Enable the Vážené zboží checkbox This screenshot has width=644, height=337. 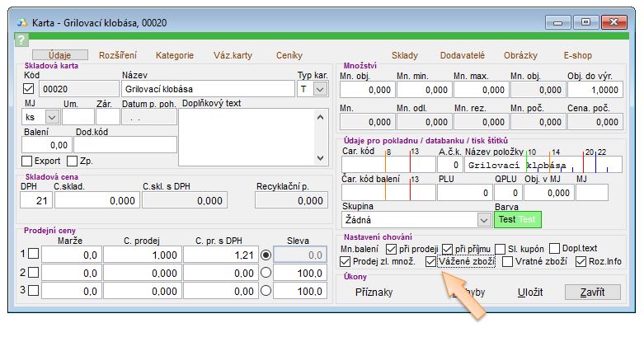click(431, 262)
